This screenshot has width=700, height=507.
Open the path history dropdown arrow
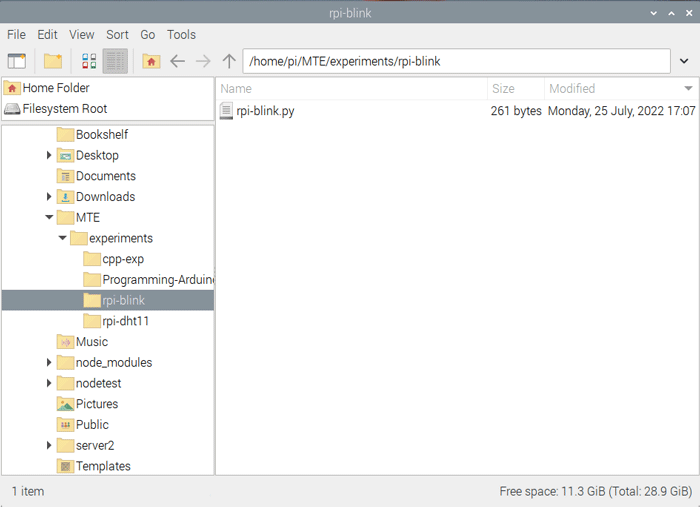click(x=683, y=61)
